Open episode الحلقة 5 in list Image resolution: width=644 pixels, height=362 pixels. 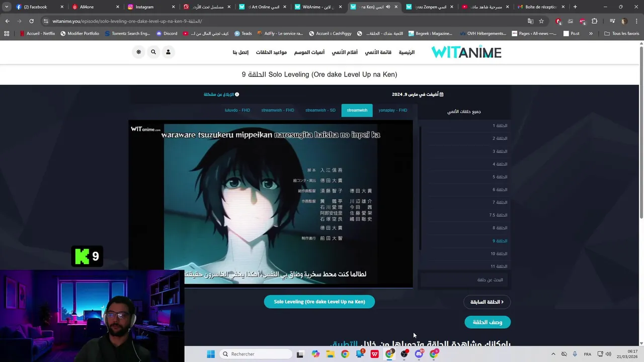click(x=500, y=177)
